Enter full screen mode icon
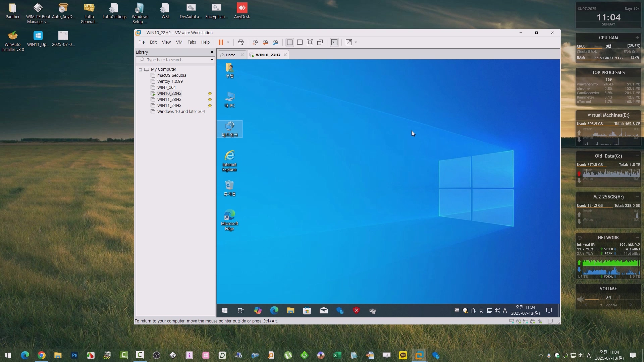The image size is (644, 362). click(x=310, y=42)
